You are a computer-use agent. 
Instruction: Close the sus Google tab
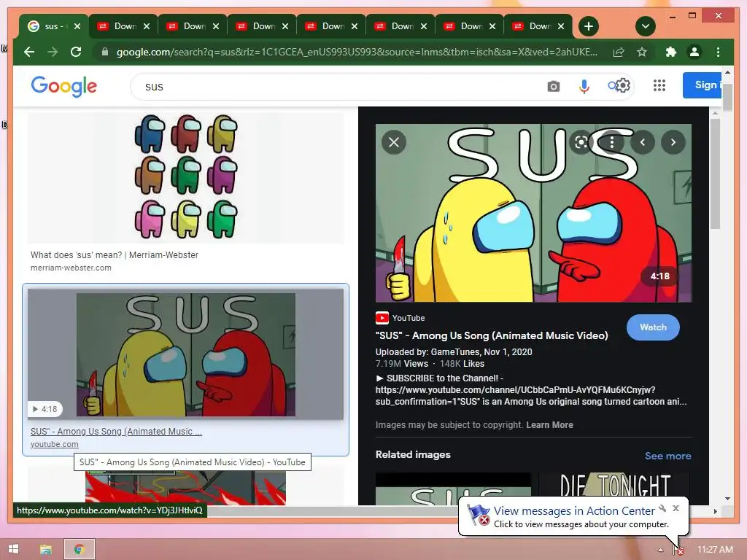(77, 26)
